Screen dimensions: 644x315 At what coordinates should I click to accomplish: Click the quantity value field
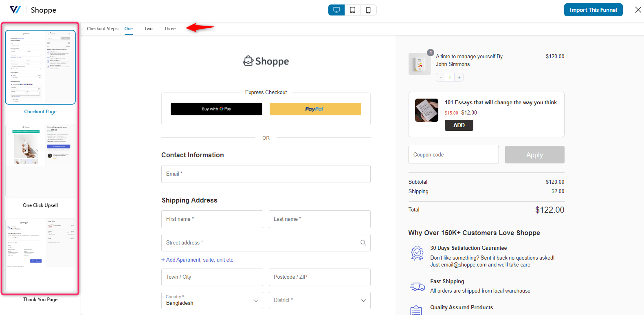pos(450,77)
